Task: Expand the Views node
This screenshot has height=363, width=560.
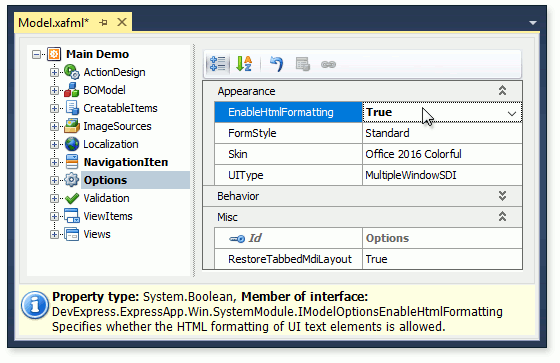Action: point(54,234)
